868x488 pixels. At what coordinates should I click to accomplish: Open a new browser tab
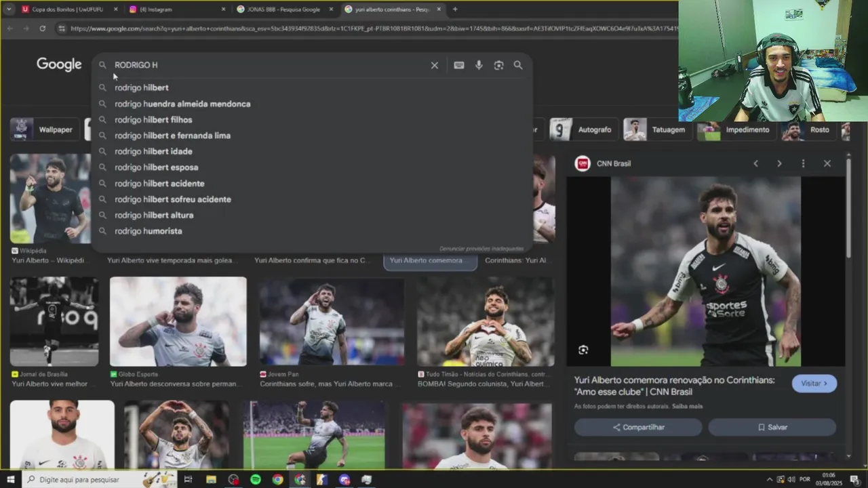click(x=455, y=9)
